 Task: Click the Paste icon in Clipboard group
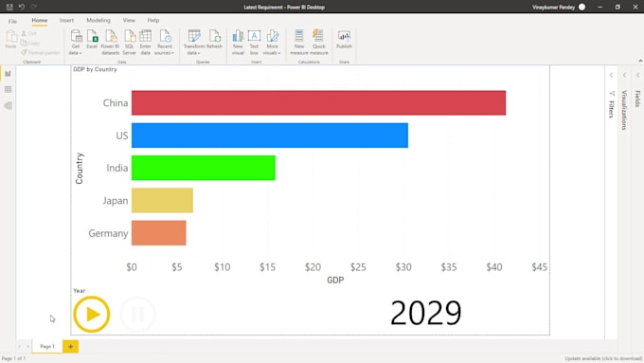tap(11, 40)
